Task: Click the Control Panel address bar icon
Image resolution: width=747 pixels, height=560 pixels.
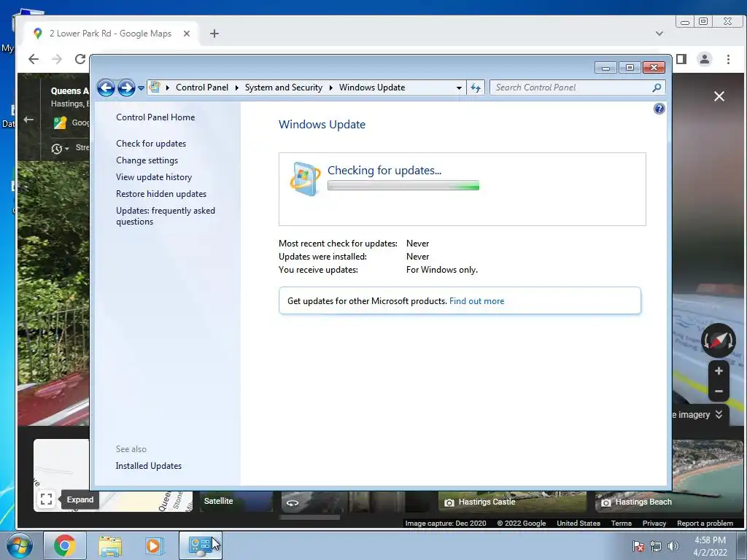Action: coord(155,87)
